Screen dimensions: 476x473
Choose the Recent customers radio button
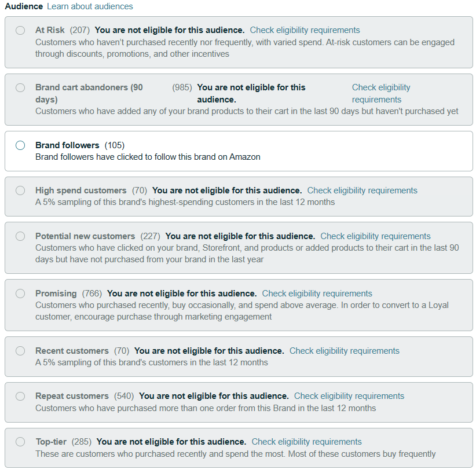click(x=20, y=351)
